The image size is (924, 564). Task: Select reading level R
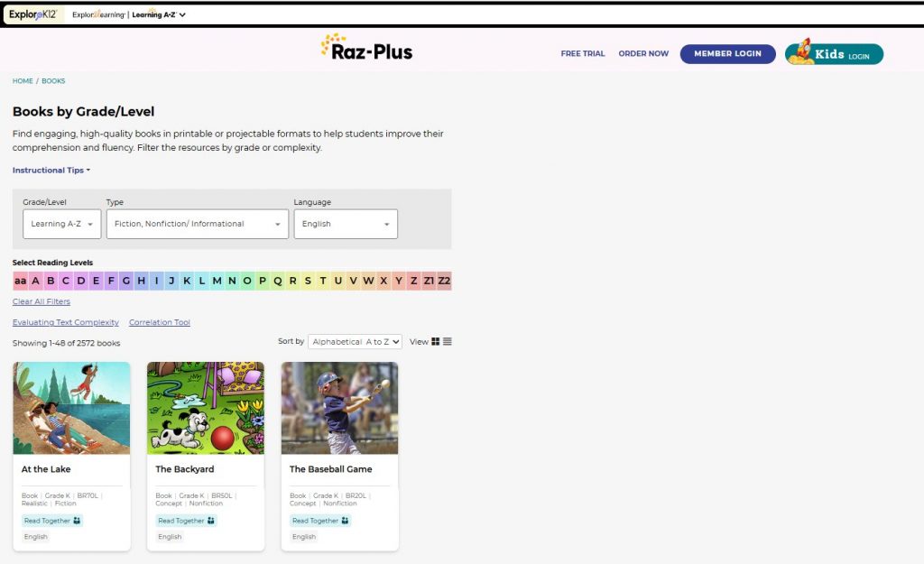pyautogui.click(x=293, y=282)
